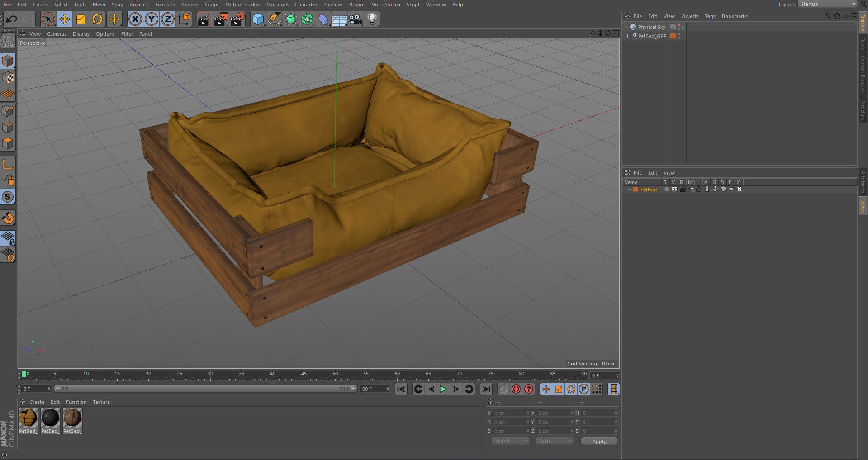The height and width of the screenshot is (460, 868).
Task: Click the Autokeying button
Action: click(x=516, y=389)
